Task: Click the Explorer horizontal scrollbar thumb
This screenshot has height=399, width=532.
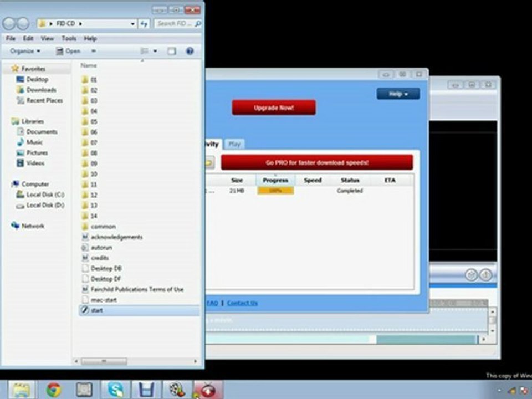Action: tap(104, 361)
